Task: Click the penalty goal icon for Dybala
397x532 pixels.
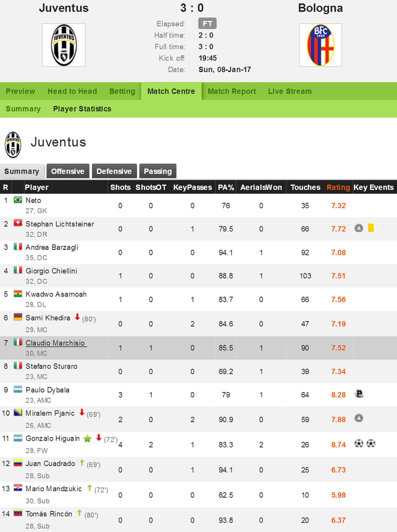Action: coord(358,394)
